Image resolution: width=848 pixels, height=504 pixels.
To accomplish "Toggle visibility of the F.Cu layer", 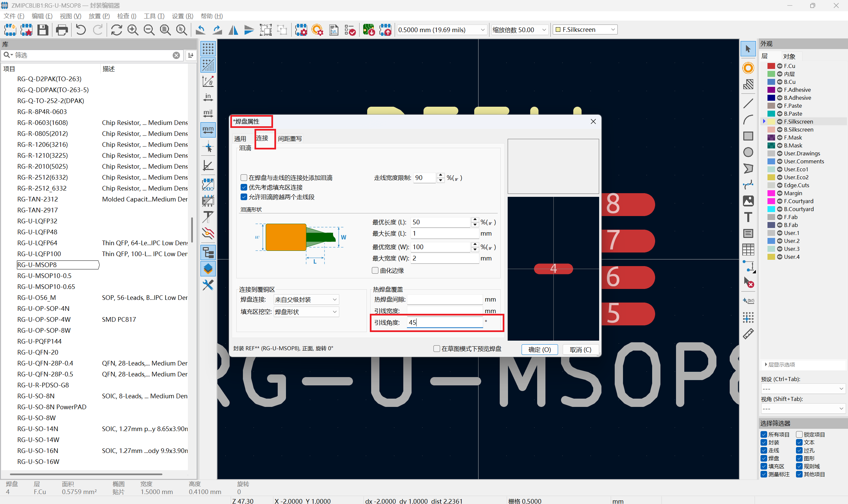I will (x=780, y=66).
